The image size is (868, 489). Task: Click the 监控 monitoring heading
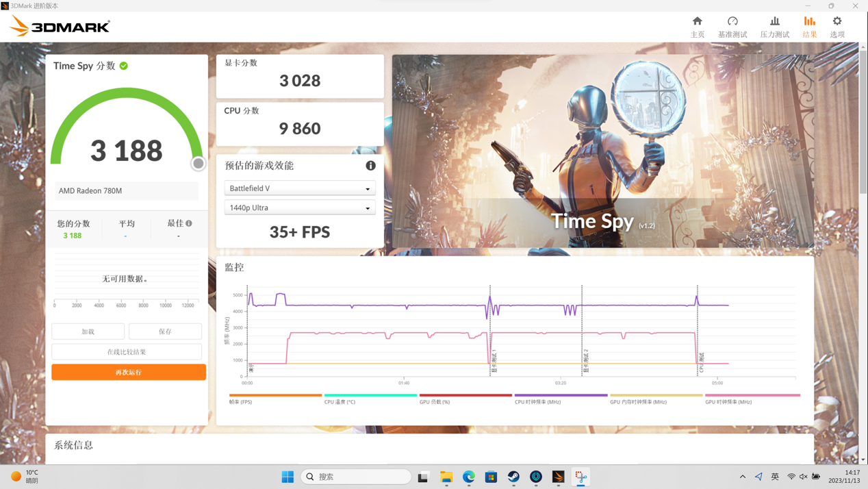tap(234, 267)
